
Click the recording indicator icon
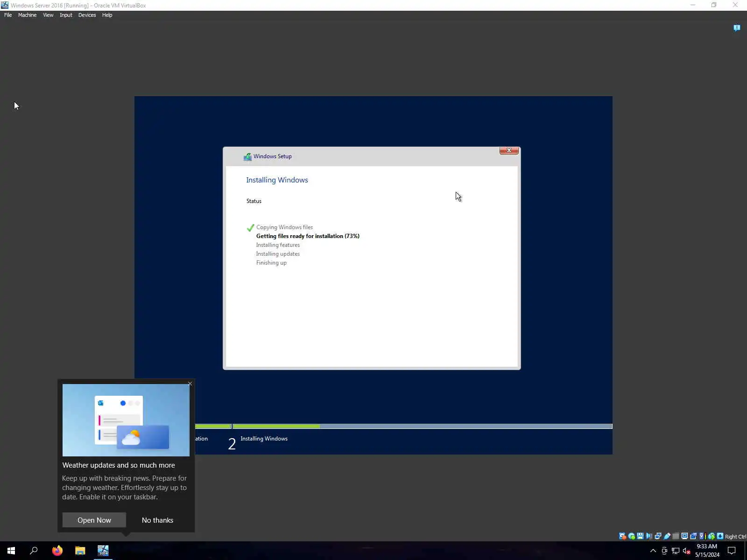[x=693, y=536]
